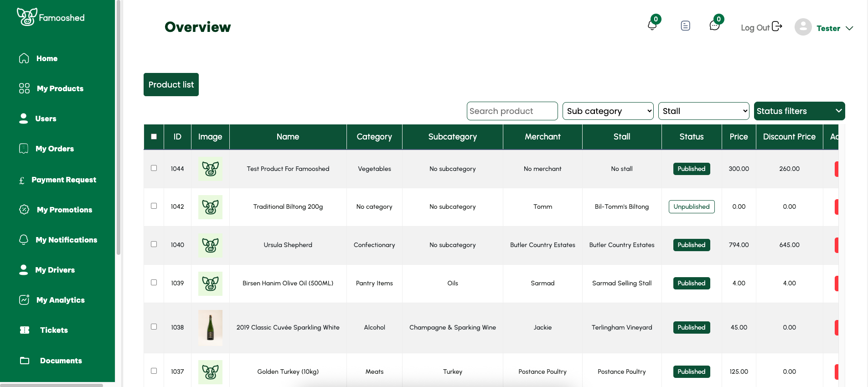Image resolution: width=868 pixels, height=387 pixels.
Task: Click the horizontal scrollbar under the sidebar
Action: 51,385
